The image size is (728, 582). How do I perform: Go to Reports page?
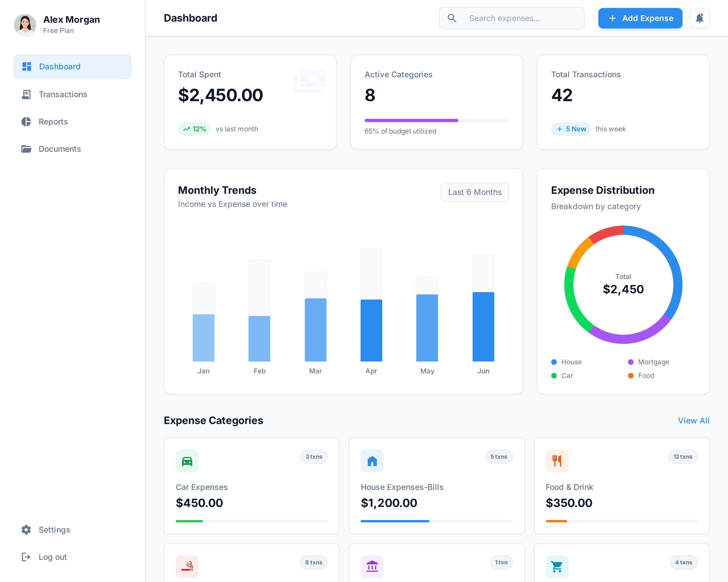(53, 122)
